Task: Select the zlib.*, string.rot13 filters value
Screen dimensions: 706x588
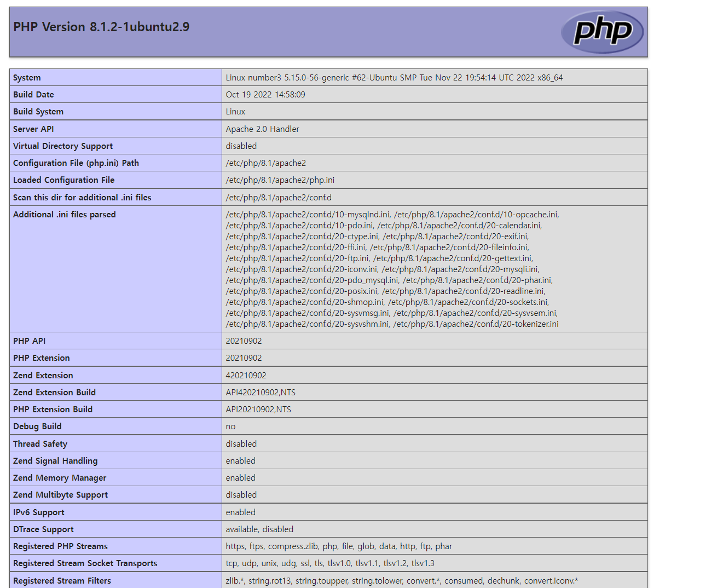Action: tap(402, 581)
